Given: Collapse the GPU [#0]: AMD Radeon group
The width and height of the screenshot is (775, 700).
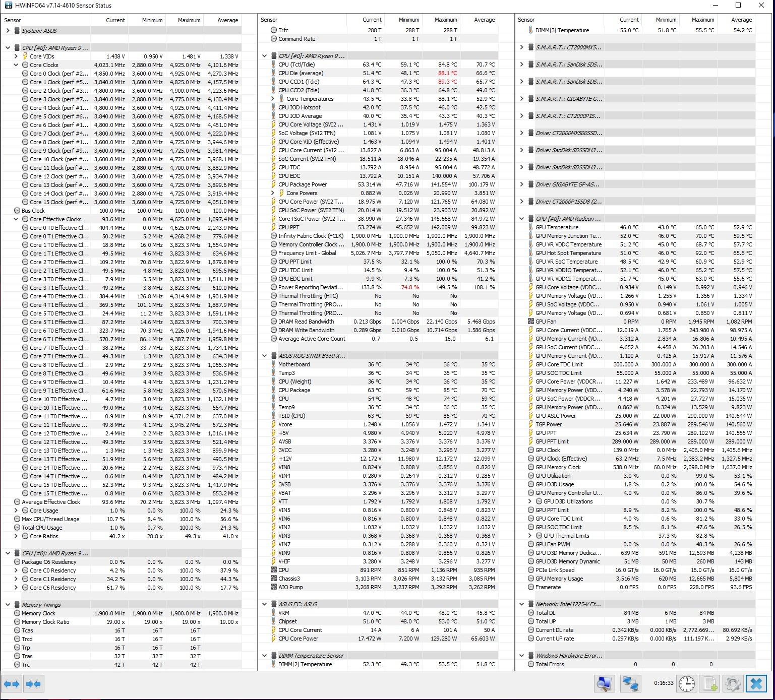Looking at the screenshot, I should click(x=522, y=219).
